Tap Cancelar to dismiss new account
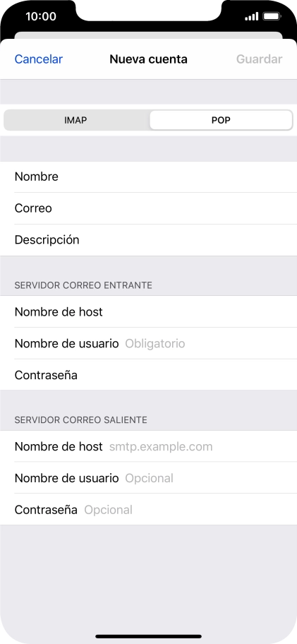The height and width of the screenshot is (644, 297). [39, 59]
